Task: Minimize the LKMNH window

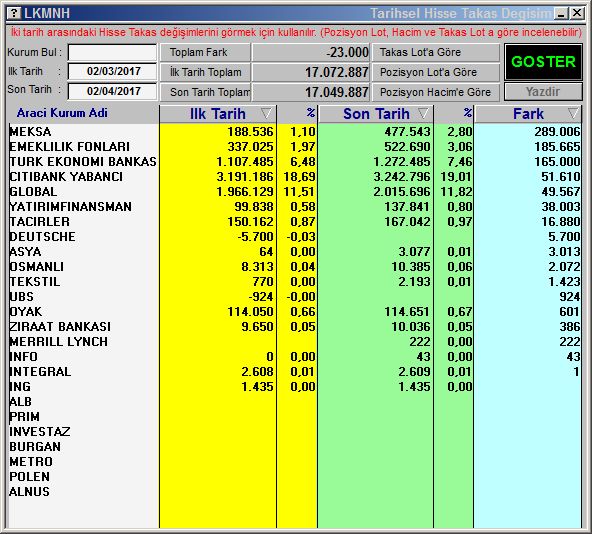Action: click(x=561, y=14)
